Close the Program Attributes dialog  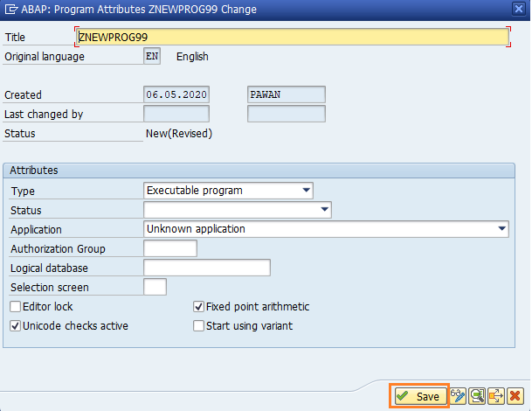point(520,9)
